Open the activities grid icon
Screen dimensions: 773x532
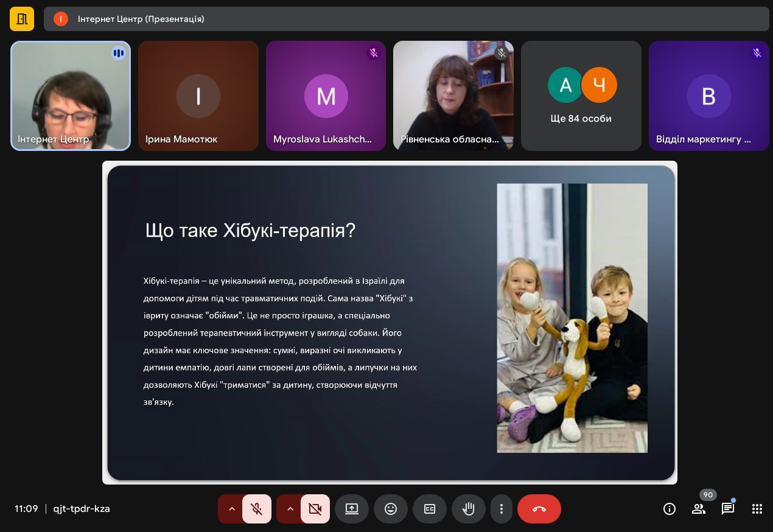click(757, 509)
